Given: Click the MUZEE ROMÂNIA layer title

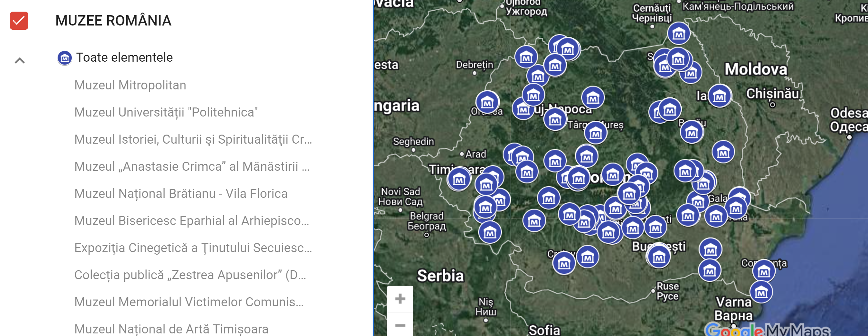Looking at the screenshot, I should point(113,21).
